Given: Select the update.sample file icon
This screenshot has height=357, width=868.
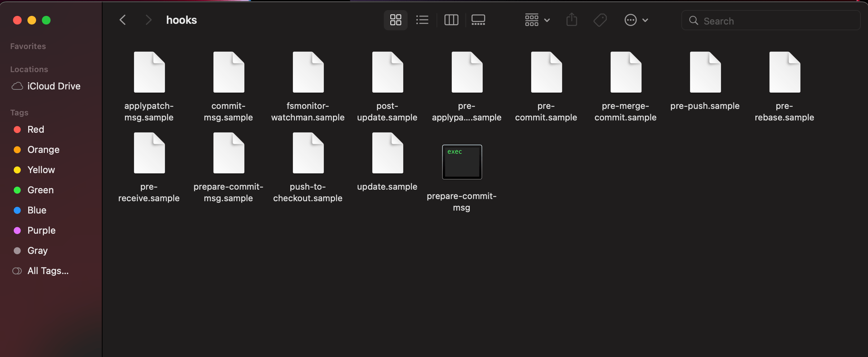Looking at the screenshot, I should click(x=387, y=153).
